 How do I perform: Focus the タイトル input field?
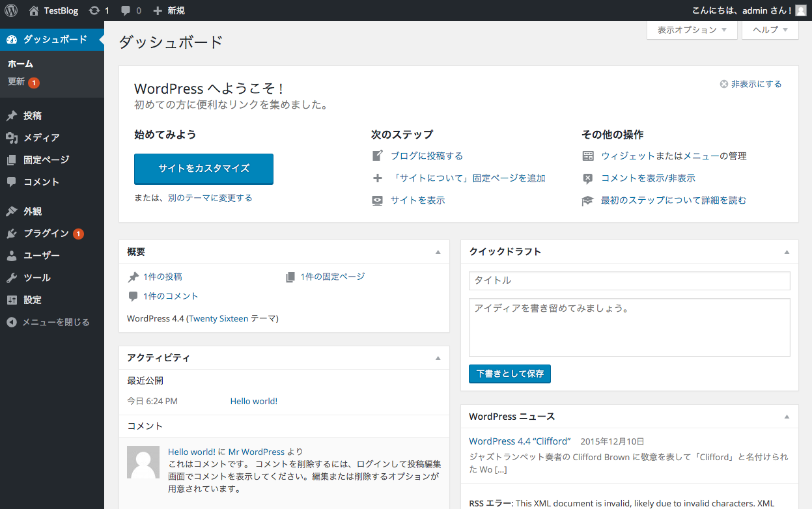(x=630, y=281)
